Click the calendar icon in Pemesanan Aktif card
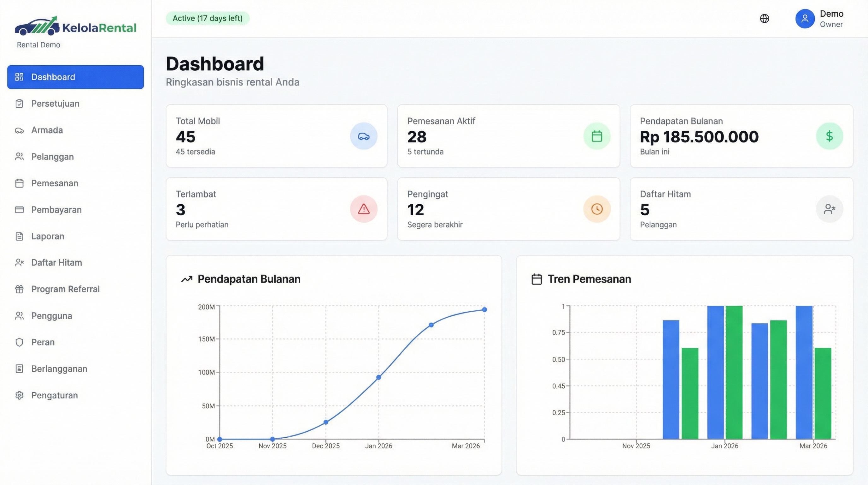This screenshot has width=868, height=485. click(x=596, y=136)
